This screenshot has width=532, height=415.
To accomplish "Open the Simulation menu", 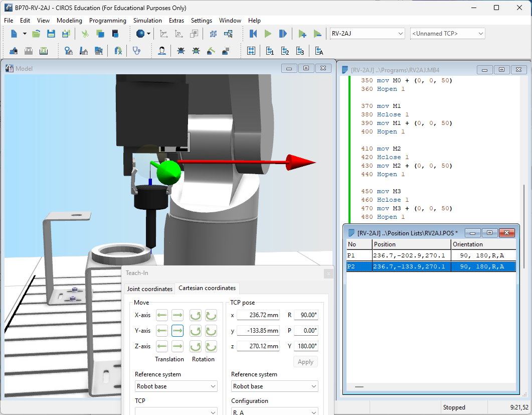I will [147, 21].
